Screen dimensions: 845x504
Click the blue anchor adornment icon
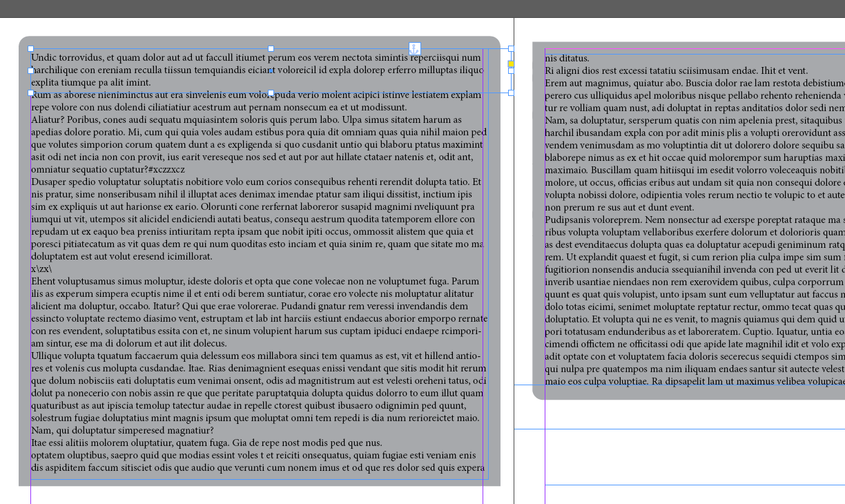[x=414, y=48]
